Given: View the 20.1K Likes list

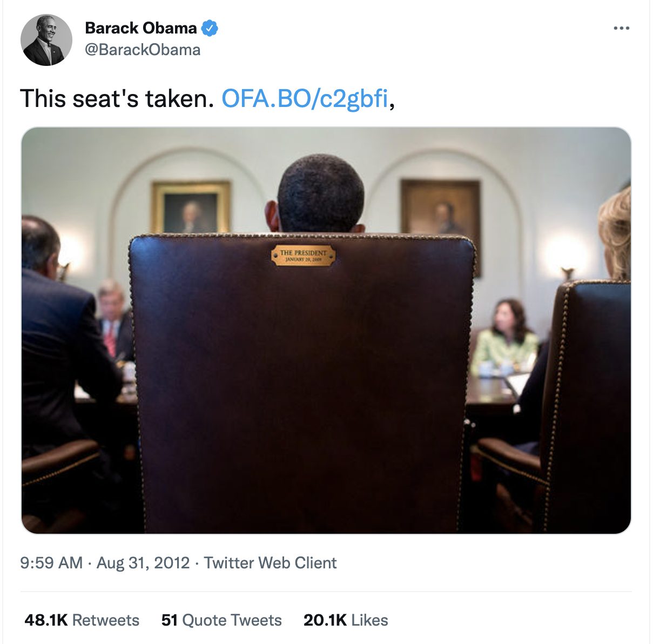Looking at the screenshot, I should coord(346,620).
